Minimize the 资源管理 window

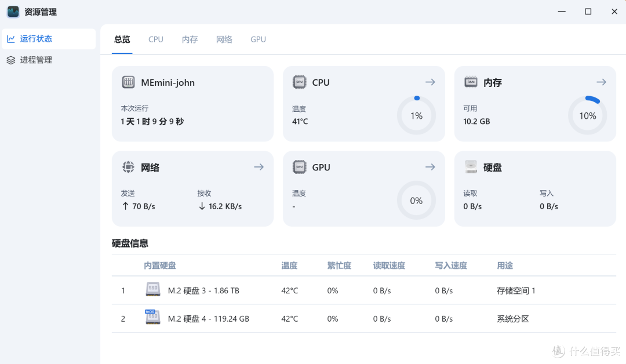click(562, 12)
